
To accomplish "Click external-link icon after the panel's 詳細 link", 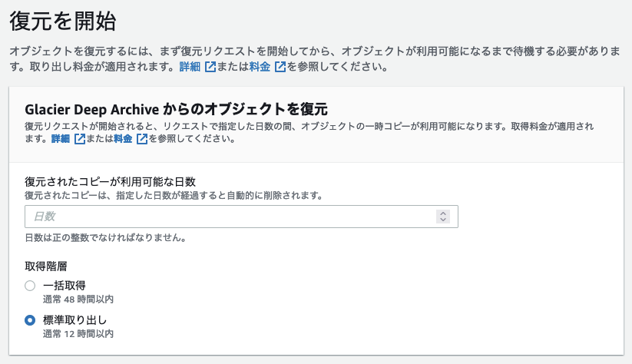I will [80, 139].
